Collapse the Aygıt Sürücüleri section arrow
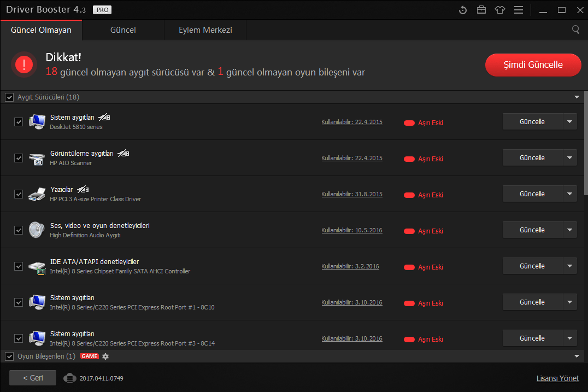 click(577, 97)
